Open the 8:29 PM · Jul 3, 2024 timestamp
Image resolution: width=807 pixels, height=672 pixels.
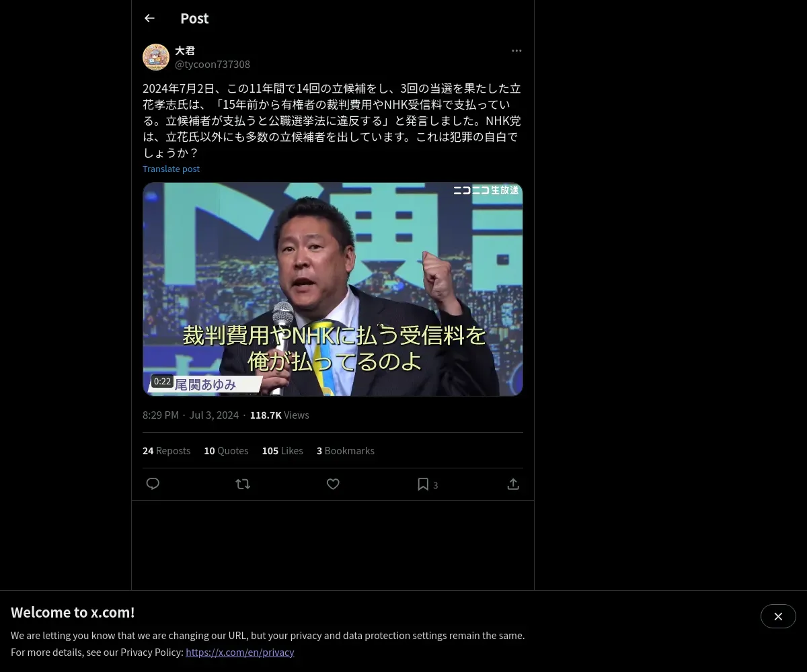(x=190, y=415)
